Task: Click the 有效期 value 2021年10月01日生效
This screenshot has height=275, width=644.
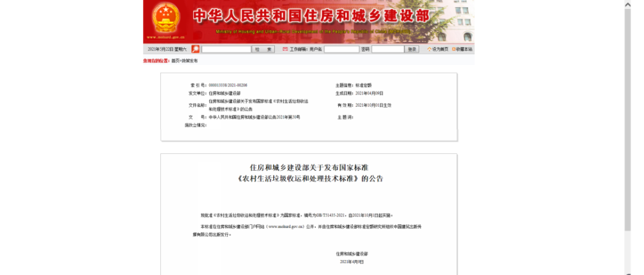Action: pos(374,105)
